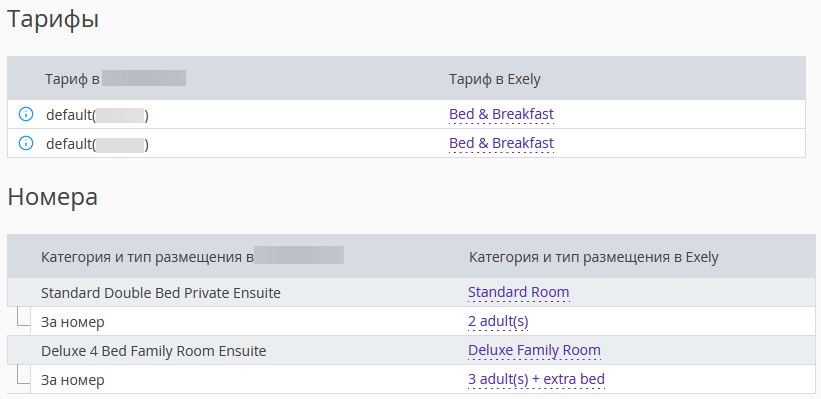Click За номер under Deluxe 4 Bed Family
Image resolution: width=821 pixels, height=399 pixels.
pyautogui.click(x=72, y=379)
